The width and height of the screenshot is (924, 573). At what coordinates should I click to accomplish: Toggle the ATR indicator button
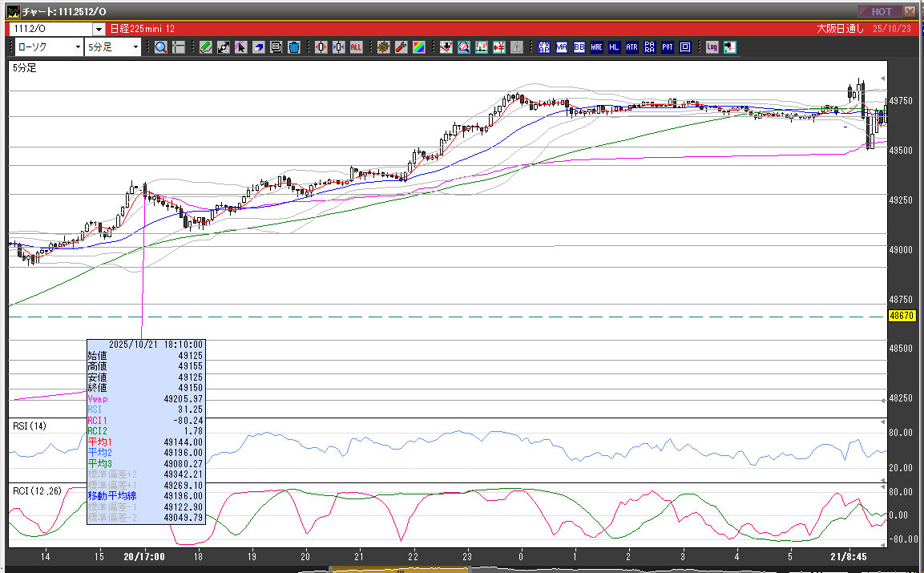(632, 47)
